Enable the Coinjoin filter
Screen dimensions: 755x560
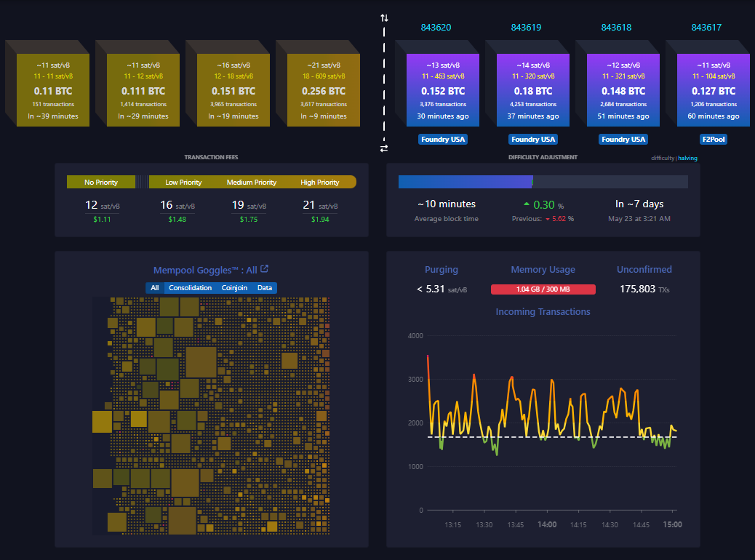pyautogui.click(x=234, y=287)
